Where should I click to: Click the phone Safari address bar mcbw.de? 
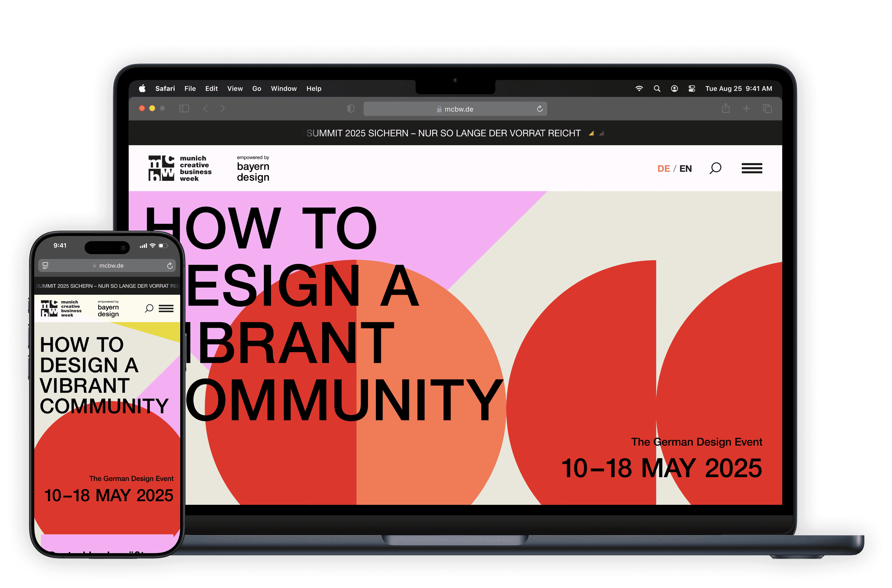point(107,265)
